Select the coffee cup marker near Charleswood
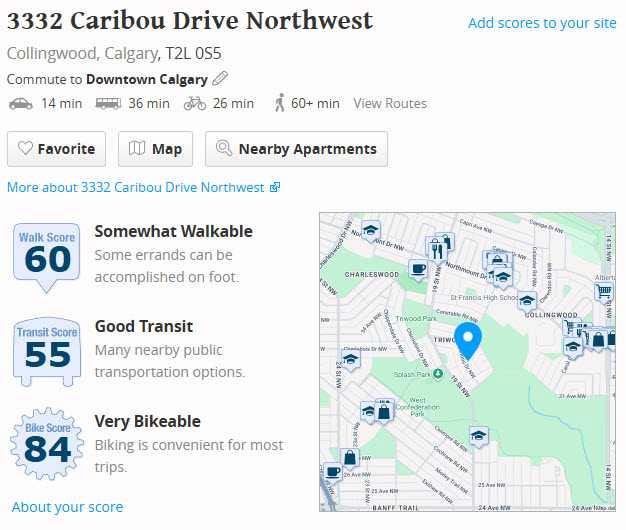The image size is (626, 530). coord(418,269)
